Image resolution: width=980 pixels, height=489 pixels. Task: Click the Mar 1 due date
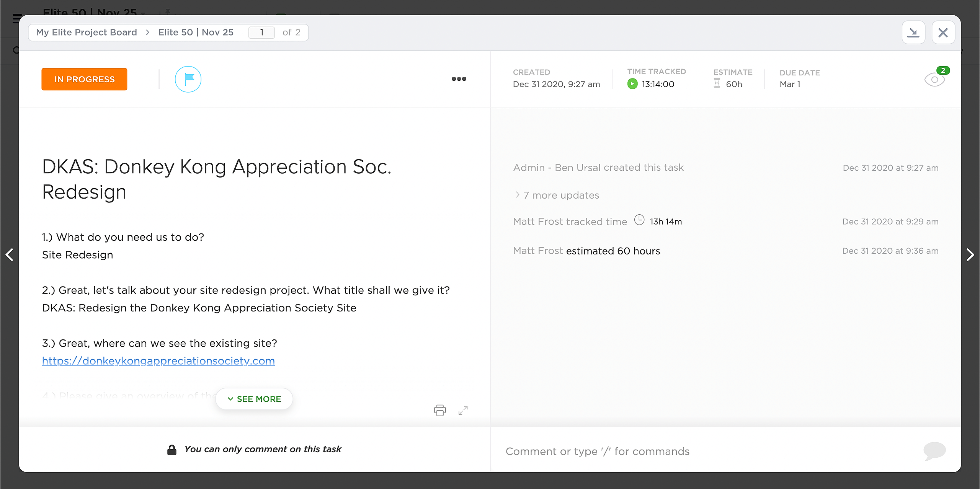(790, 84)
